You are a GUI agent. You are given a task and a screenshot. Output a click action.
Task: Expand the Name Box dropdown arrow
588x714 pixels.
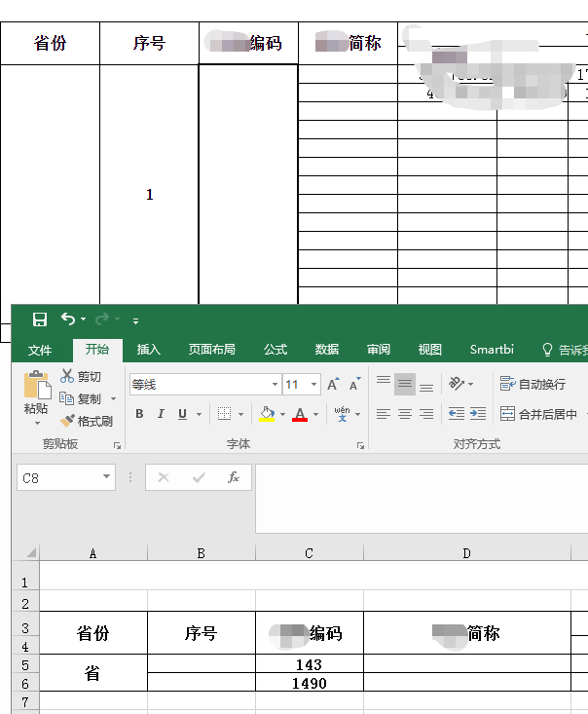[x=106, y=476]
